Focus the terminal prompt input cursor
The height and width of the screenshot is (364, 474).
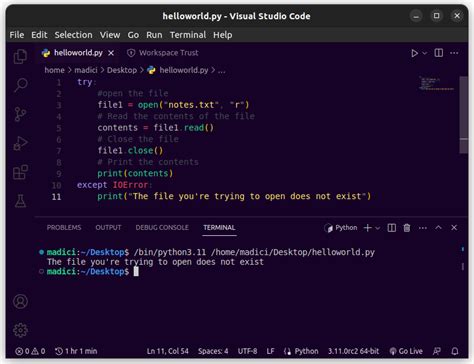point(136,272)
